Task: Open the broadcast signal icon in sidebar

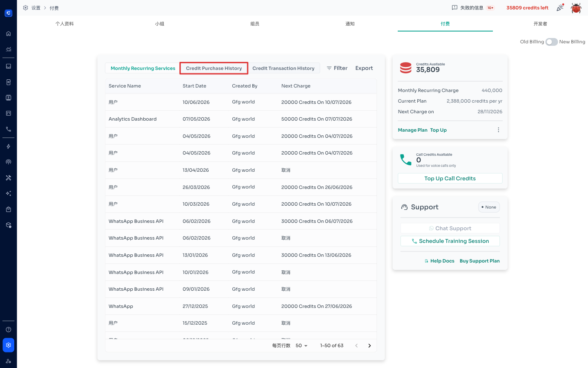Action: [8, 162]
